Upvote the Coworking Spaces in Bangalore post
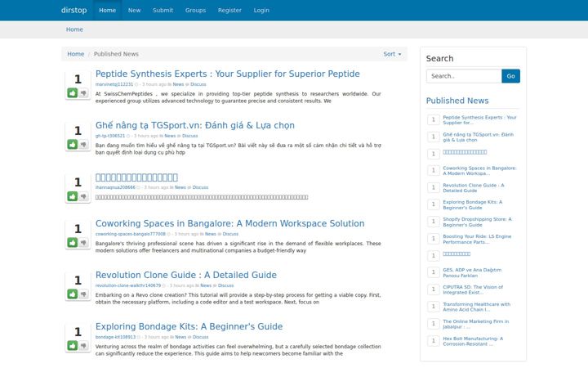 click(73, 243)
